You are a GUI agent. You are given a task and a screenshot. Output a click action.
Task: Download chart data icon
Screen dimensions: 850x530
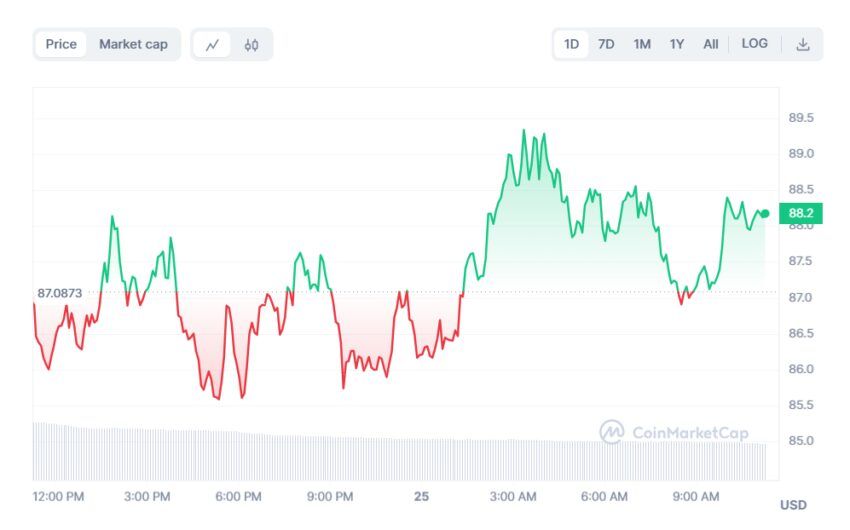803,44
